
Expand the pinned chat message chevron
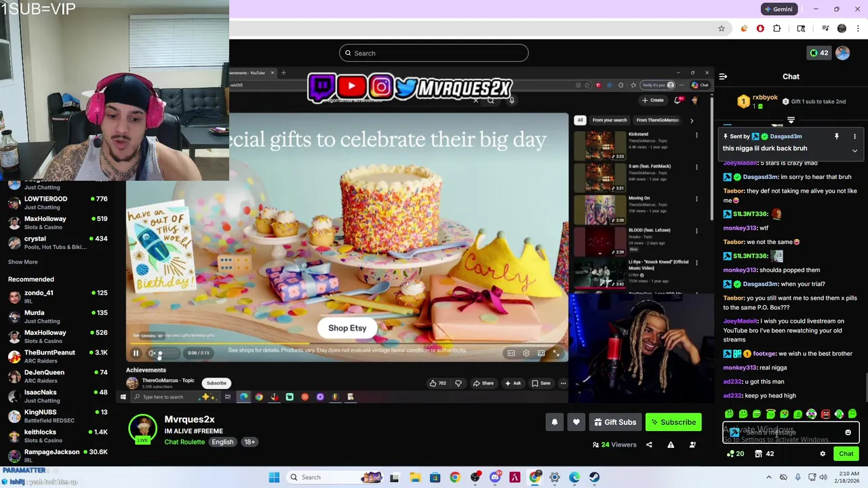point(854,150)
